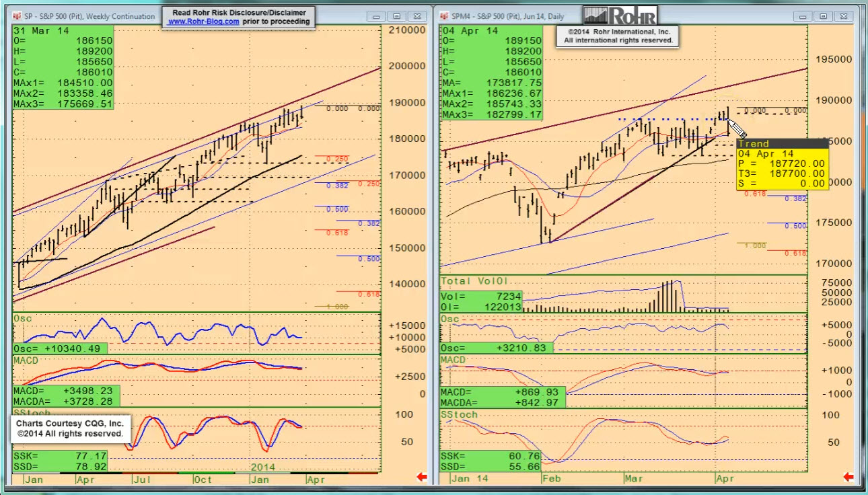Close the SP Weekly Continuation window
868x495 pixels.
[x=417, y=15]
